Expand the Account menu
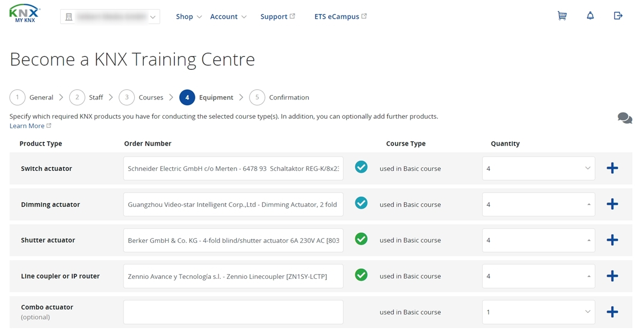 (229, 17)
